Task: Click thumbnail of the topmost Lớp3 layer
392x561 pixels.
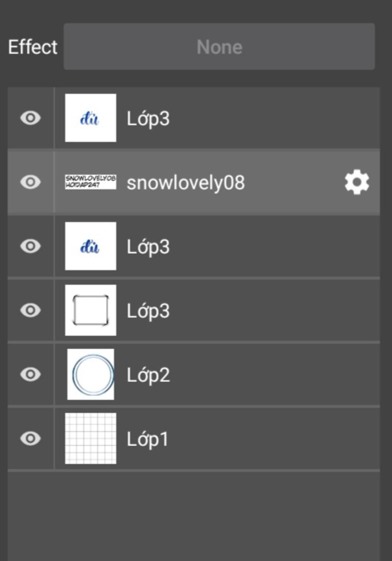Action: tap(91, 118)
